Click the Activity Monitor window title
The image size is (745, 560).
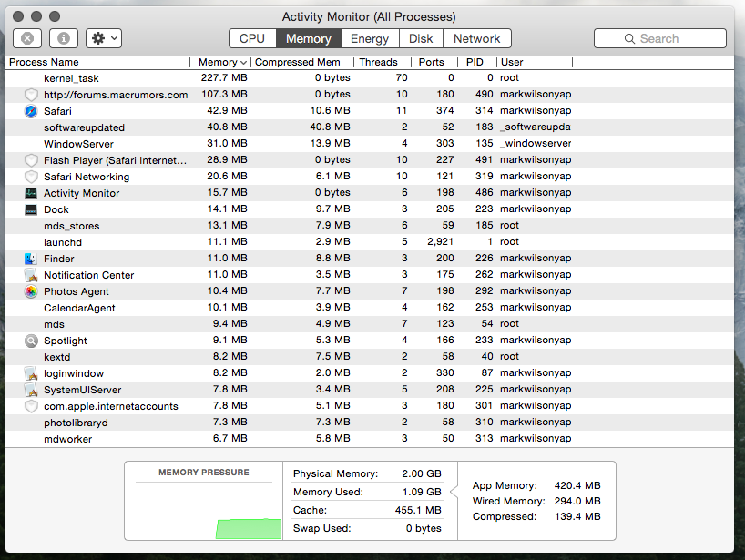coord(369,17)
